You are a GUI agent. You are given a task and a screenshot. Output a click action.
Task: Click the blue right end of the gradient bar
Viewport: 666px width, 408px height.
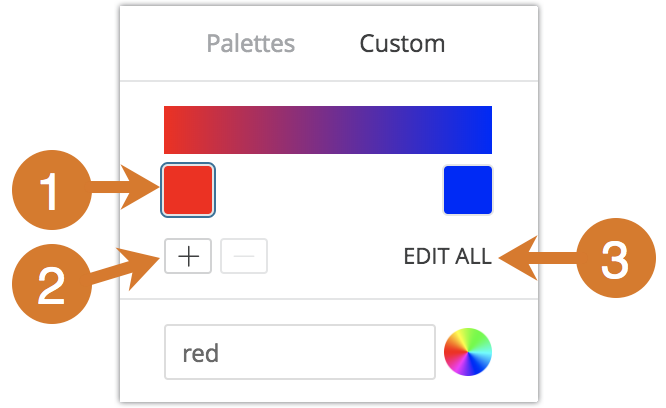pyautogui.click(x=478, y=129)
